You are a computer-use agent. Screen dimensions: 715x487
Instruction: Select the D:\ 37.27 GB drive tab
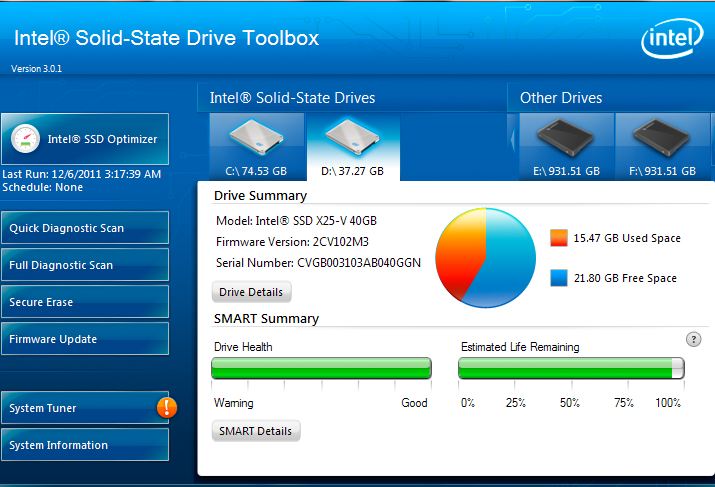tap(353, 147)
